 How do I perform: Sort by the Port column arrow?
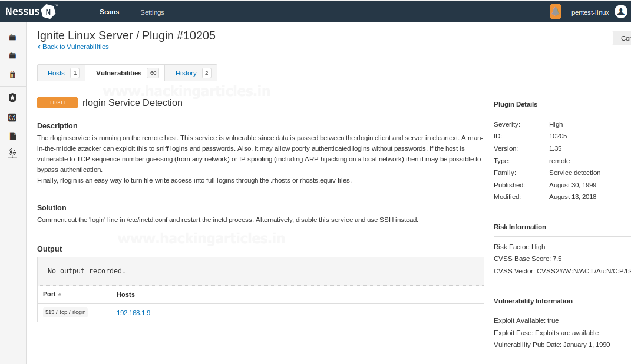click(60, 294)
